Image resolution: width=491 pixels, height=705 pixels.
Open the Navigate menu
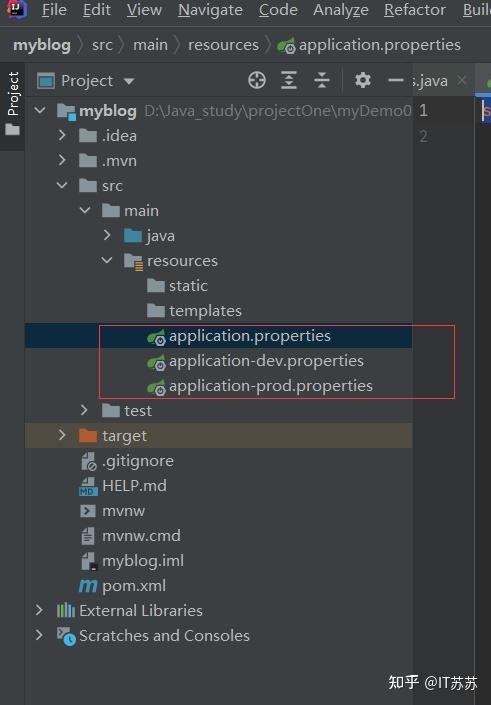210,10
